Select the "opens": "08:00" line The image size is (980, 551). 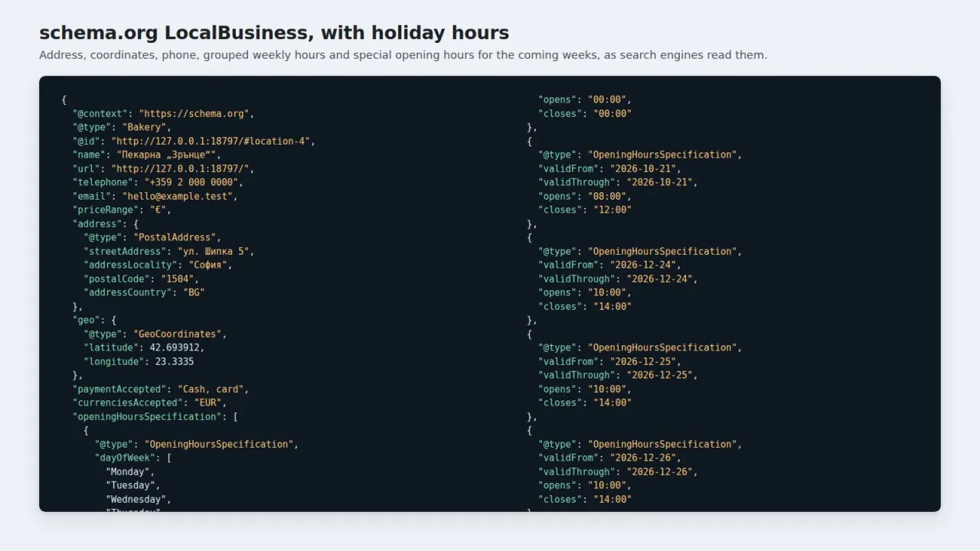[x=585, y=196]
